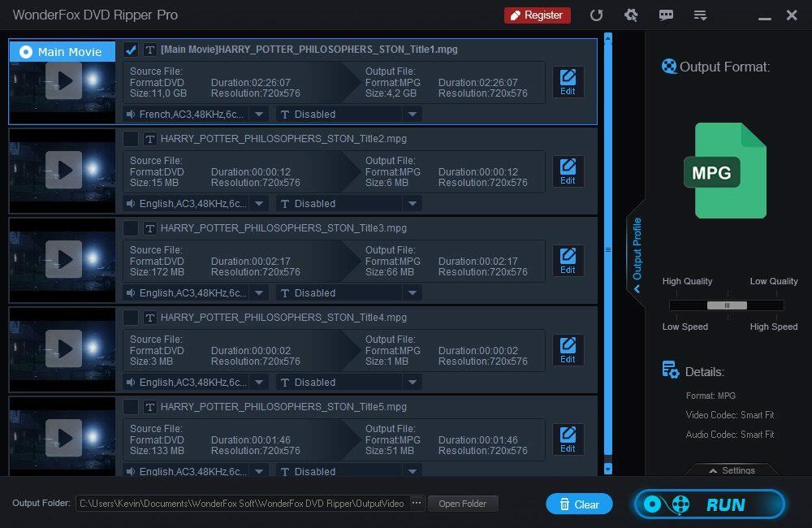This screenshot has width=812, height=528.
Task: Open the settings gear icon in title bar
Action: pos(631,15)
